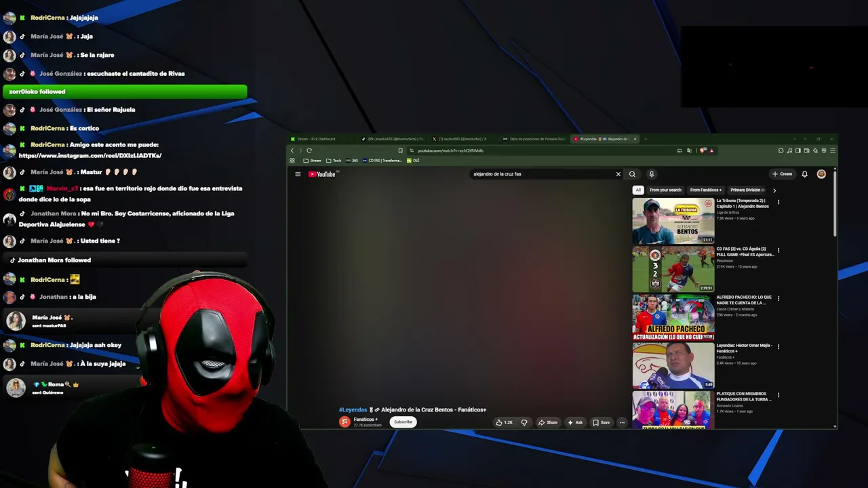
Task: Open Tools bookmarks folder
Action: click(334, 161)
